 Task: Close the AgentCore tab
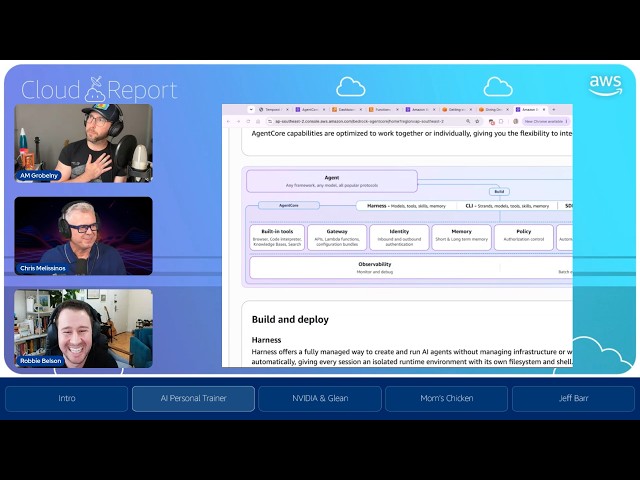(324, 109)
